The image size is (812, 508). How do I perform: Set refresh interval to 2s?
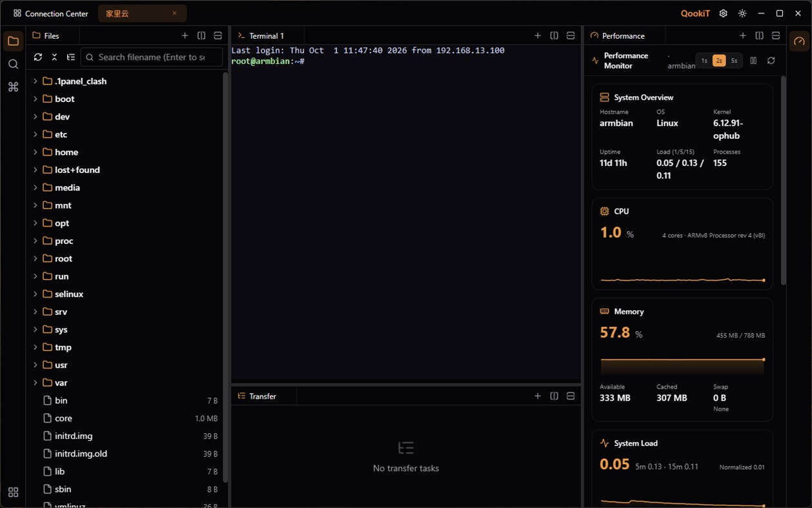[719, 61]
